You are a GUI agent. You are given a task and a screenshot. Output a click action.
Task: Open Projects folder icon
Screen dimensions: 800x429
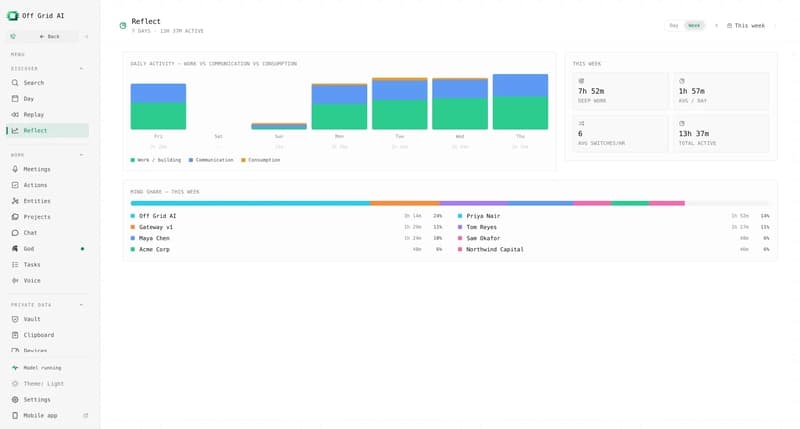point(15,217)
